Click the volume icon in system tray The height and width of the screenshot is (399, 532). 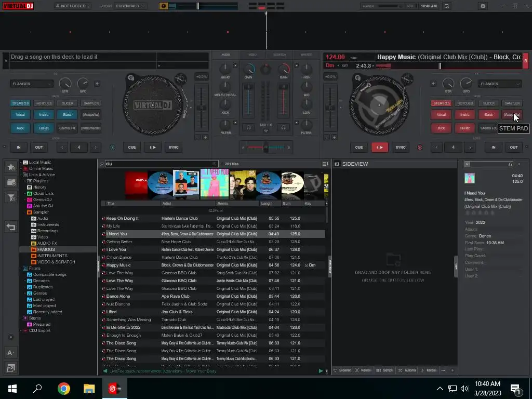click(464, 389)
